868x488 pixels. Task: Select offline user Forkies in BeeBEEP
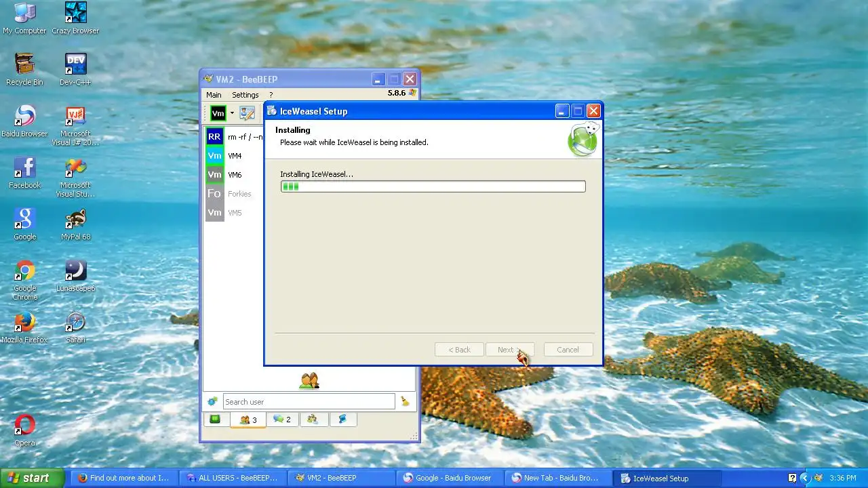point(235,194)
